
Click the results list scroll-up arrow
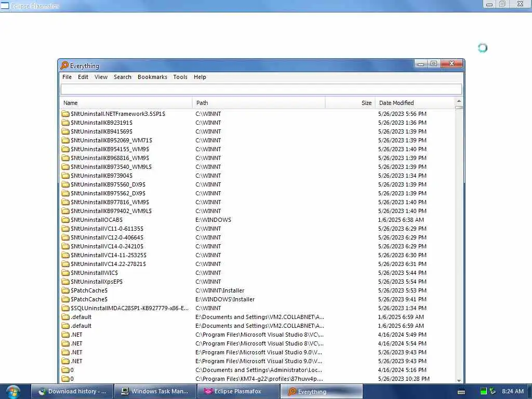point(459,101)
